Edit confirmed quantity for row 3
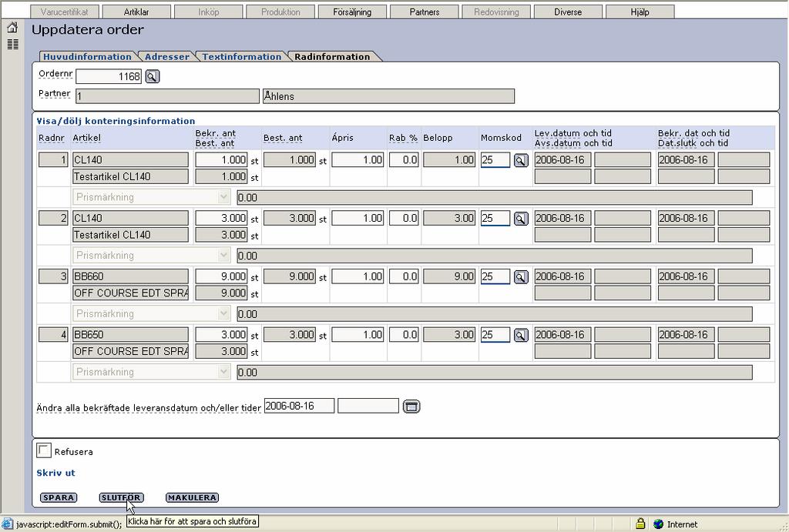 (x=221, y=276)
